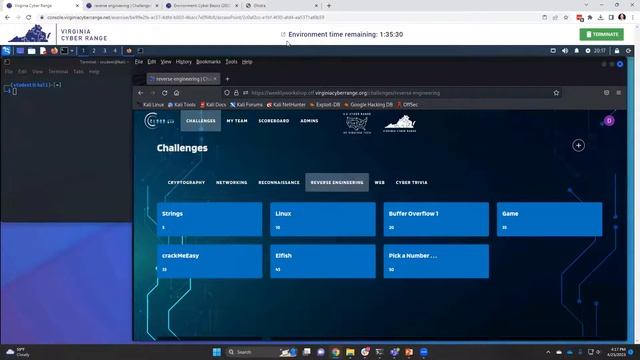The height and width of the screenshot is (360, 640).
Task: Open a new Firefox tab with plus
Action: pos(227,79)
